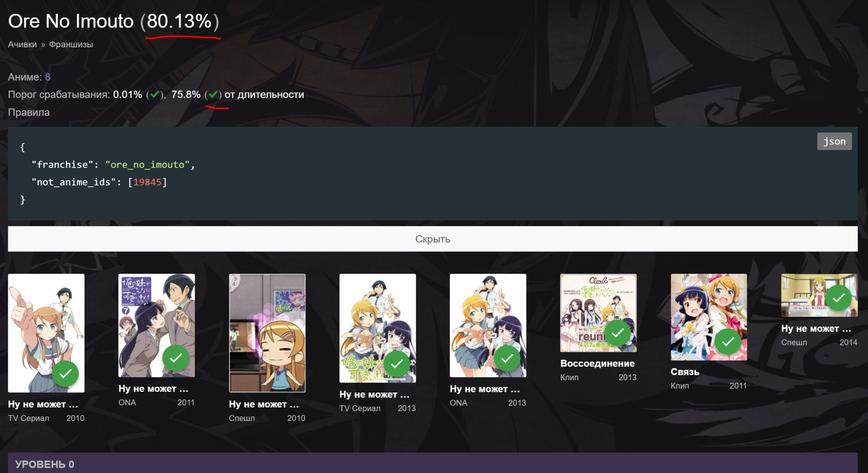Click green check next to 0.01% threshold
The height and width of the screenshot is (473, 868).
(155, 94)
